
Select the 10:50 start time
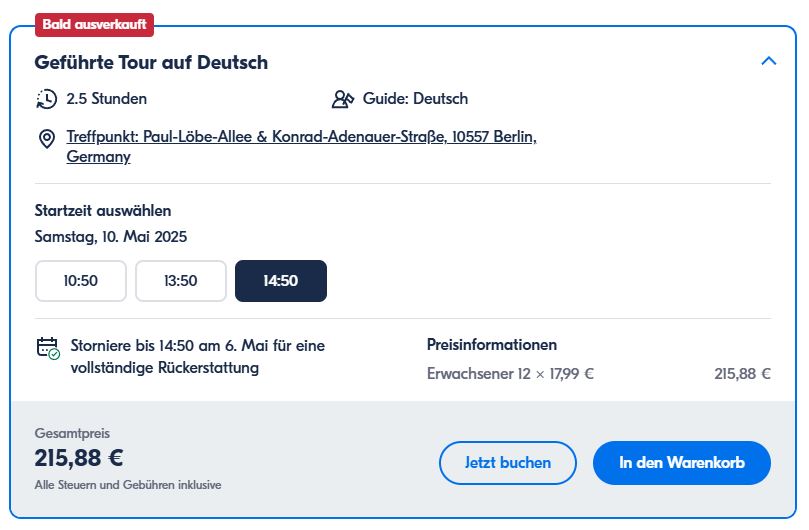pyautogui.click(x=81, y=281)
